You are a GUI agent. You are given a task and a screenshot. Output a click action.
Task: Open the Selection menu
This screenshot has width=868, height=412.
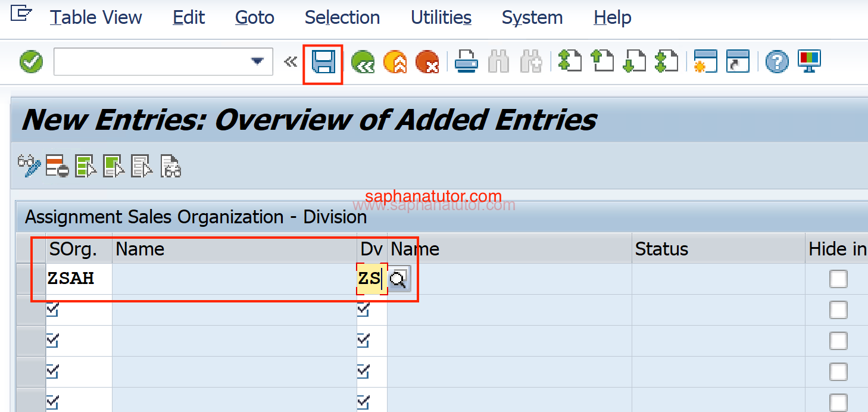tap(342, 17)
